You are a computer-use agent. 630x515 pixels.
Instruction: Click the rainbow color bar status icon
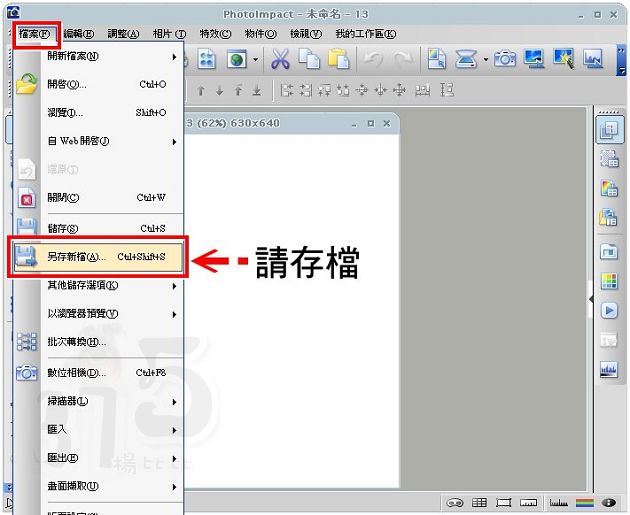584,503
